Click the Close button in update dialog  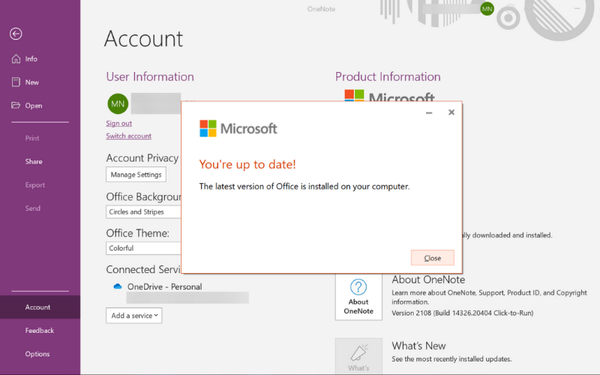(432, 258)
